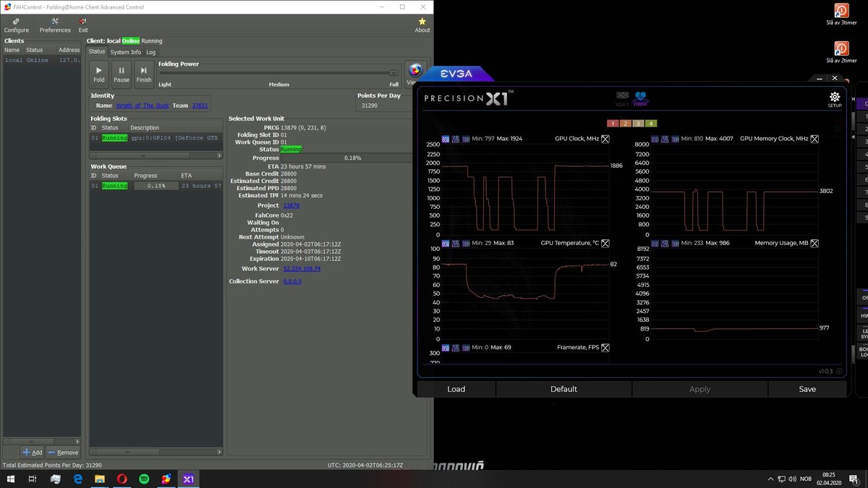
Task: Click the Fold button
Action: point(99,74)
